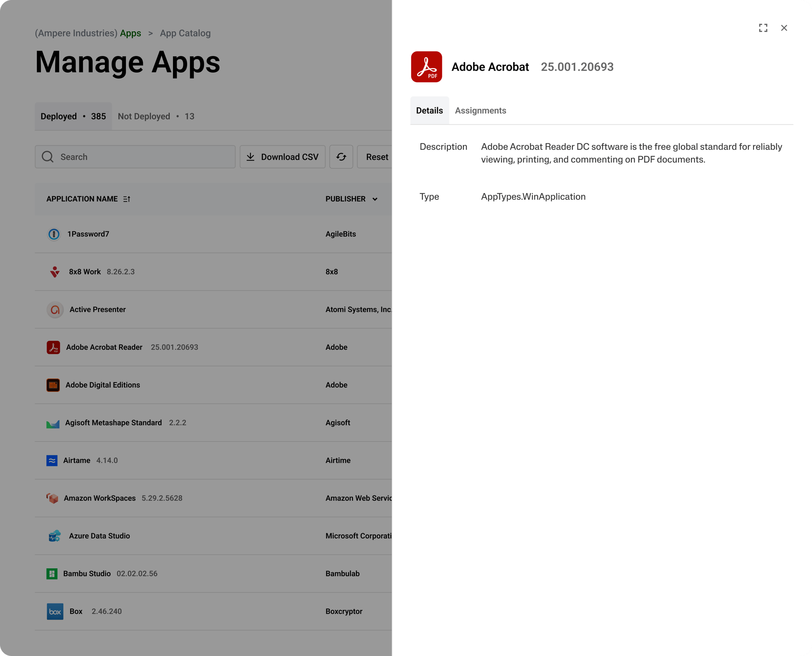Screen dimensions: 812x656
Task: Click the Azure Data Studio app icon
Action: point(54,535)
